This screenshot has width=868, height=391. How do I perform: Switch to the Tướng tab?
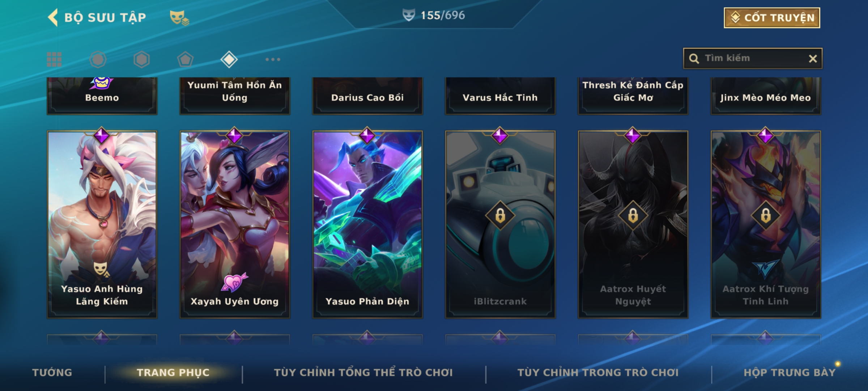click(x=52, y=373)
